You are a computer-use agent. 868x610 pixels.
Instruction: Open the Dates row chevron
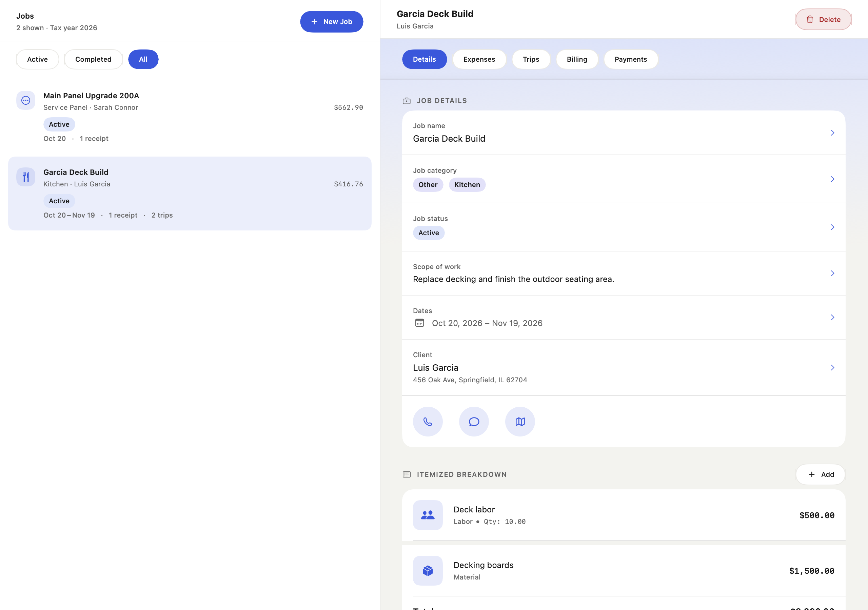[832, 318]
